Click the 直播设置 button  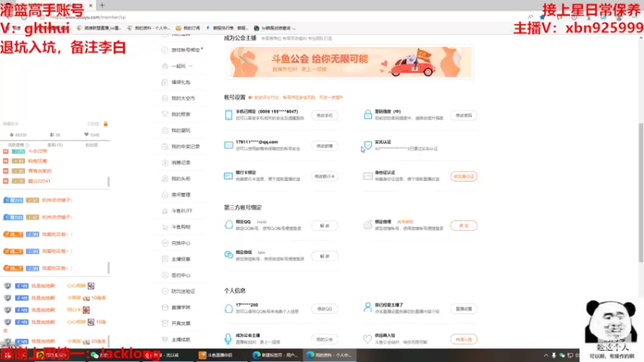[x=464, y=309]
